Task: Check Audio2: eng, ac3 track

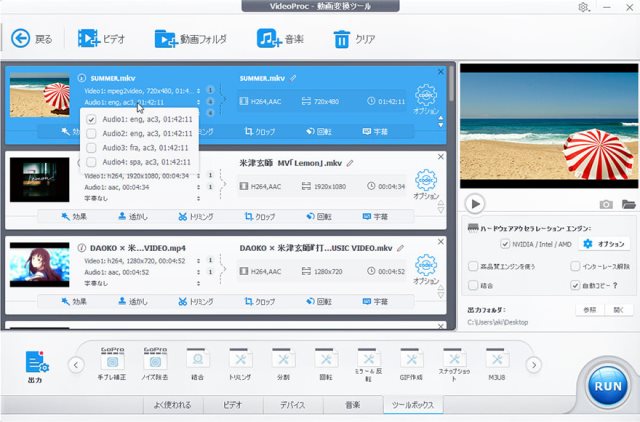Action: pyautogui.click(x=91, y=133)
